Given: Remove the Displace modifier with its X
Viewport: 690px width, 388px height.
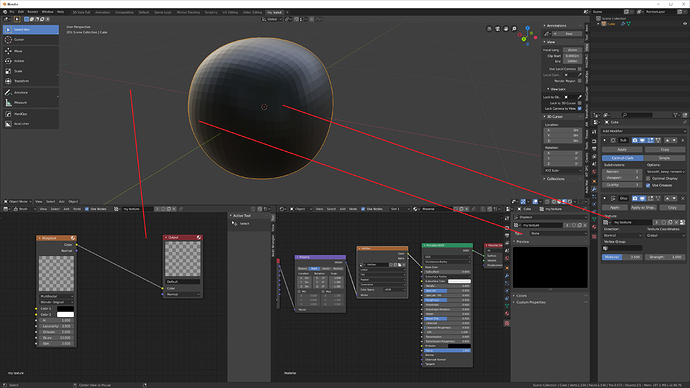Looking at the screenshot, I should [x=683, y=198].
